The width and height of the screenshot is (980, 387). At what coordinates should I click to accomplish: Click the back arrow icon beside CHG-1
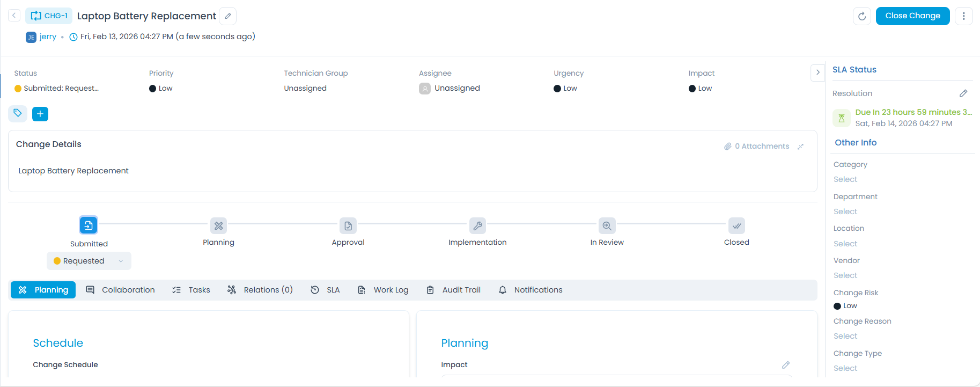pyautogui.click(x=14, y=16)
